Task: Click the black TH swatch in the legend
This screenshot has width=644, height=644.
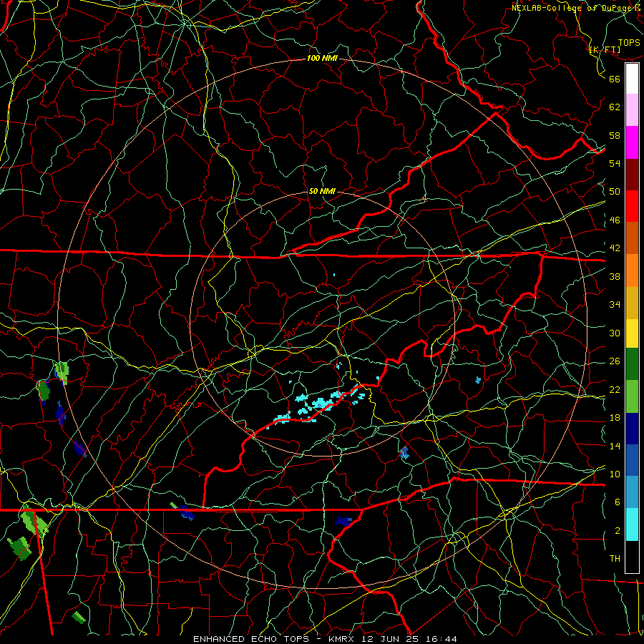Action: [632, 557]
